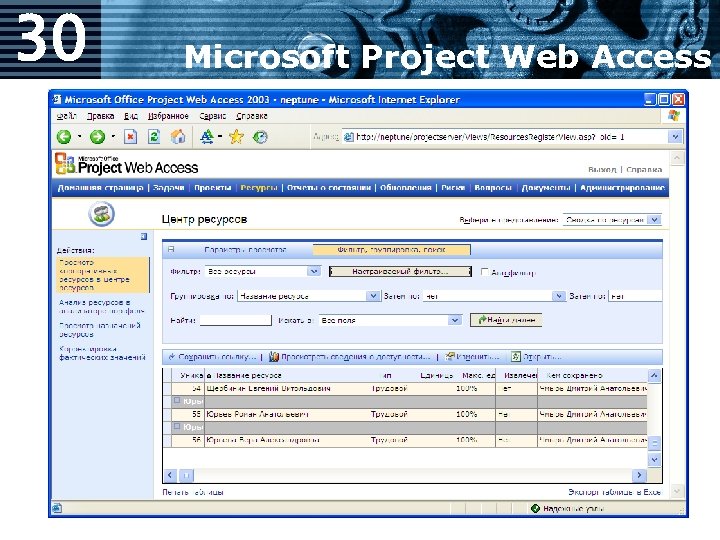720x540 pixels.
Task: Open the Избранное menu
Action: pos(168,116)
